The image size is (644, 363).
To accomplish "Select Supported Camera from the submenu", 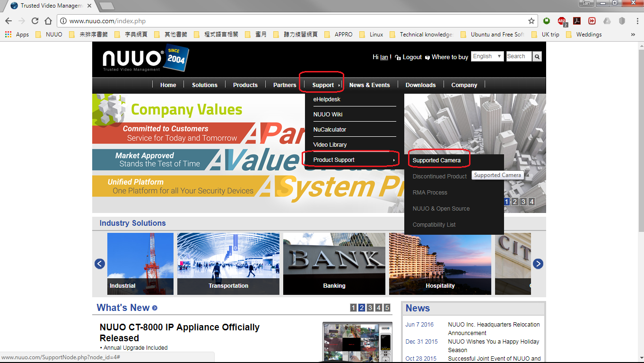I will tap(436, 160).
